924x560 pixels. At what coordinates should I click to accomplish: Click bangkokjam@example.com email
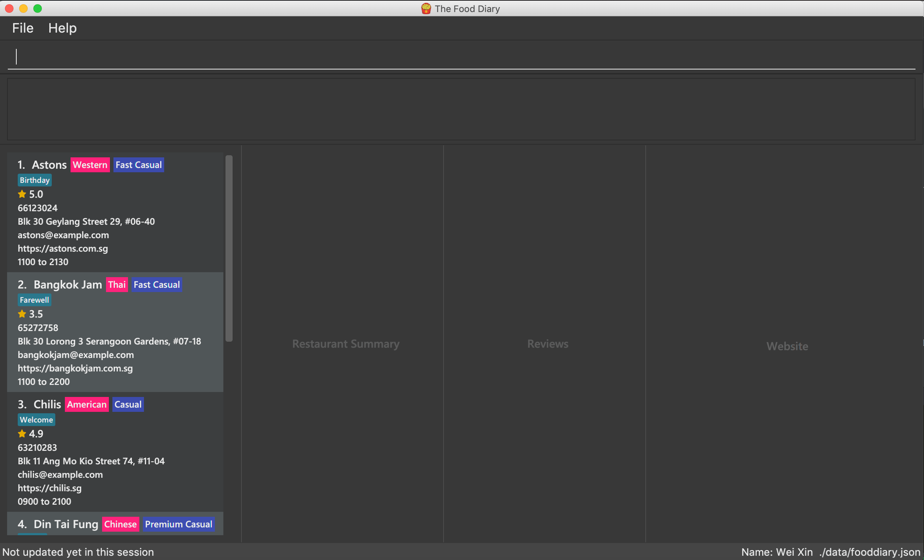click(x=76, y=354)
